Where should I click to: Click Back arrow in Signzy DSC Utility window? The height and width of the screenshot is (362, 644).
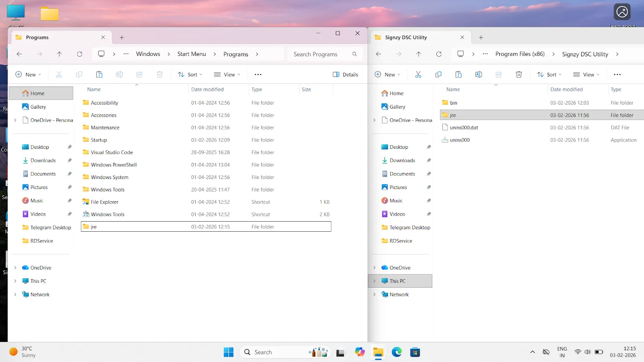(378, 54)
